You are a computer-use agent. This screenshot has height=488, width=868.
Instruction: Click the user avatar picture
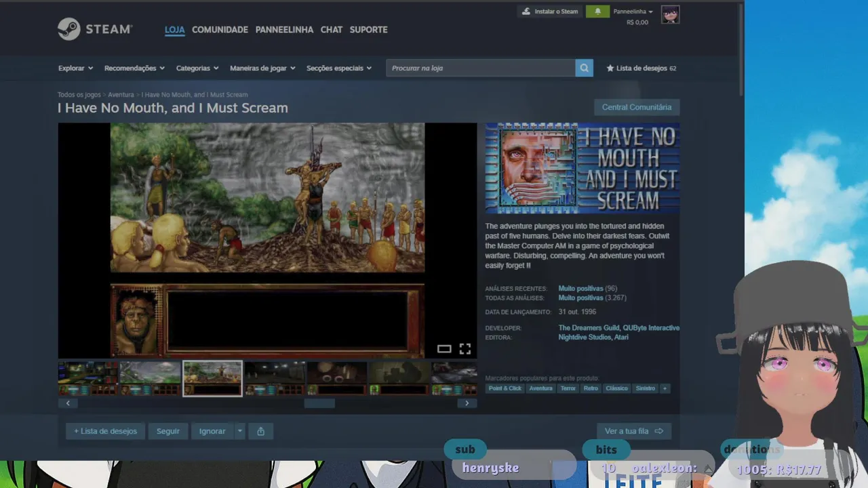pyautogui.click(x=670, y=14)
